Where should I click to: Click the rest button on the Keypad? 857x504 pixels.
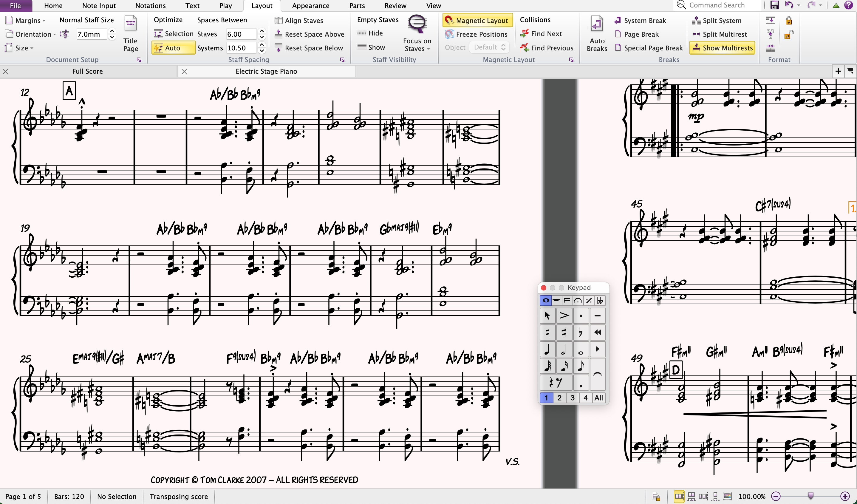coord(556,383)
